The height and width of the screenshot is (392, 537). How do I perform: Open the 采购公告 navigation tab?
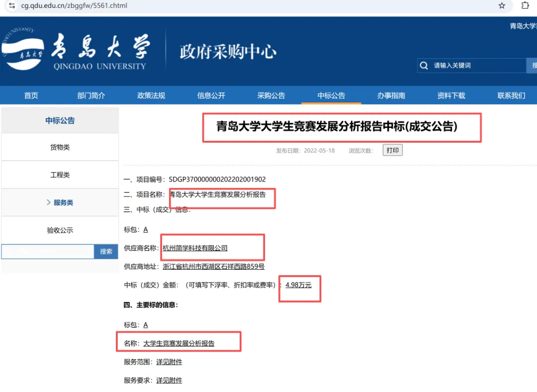[271, 96]
